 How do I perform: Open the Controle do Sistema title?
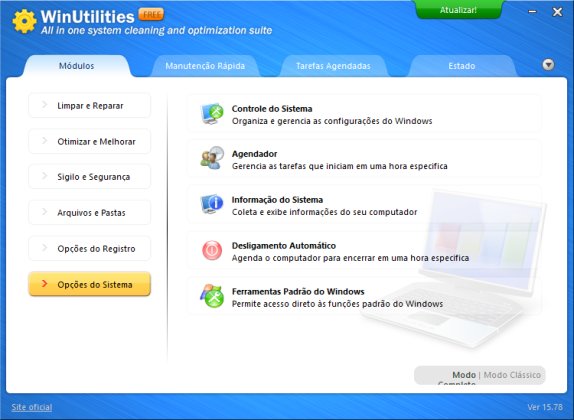pos(272,109)
